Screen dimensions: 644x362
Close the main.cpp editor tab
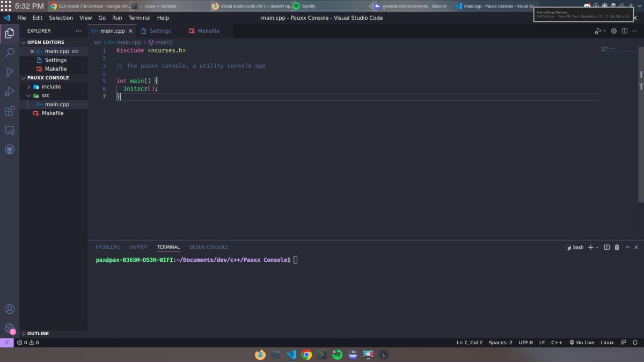(130, 31)
